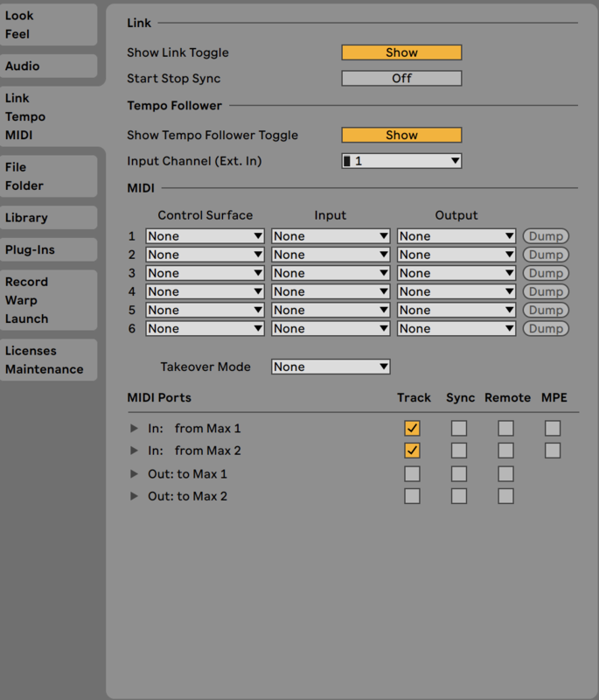Image resolution: width=599 pixels, height=700 pixels.
Task: Expand the 'In: from Max 1' port
Action: coord(134,428)
